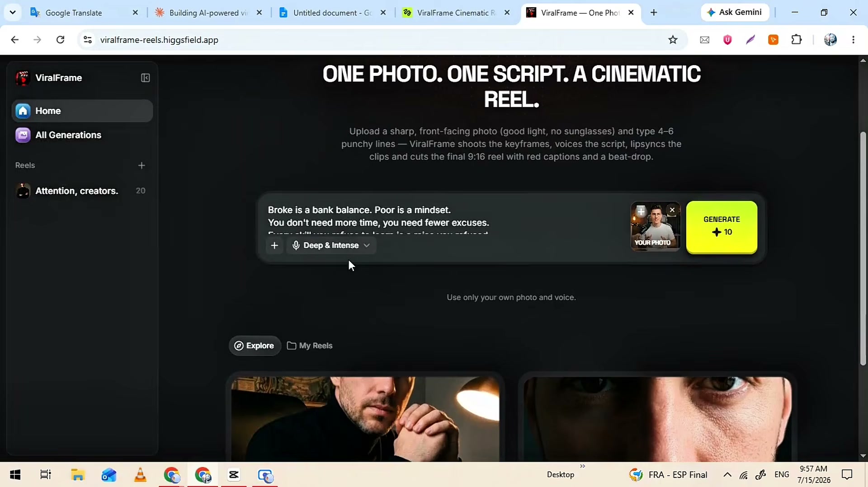Expand the Desktop toolbar chevron

(x=583, y=466)
